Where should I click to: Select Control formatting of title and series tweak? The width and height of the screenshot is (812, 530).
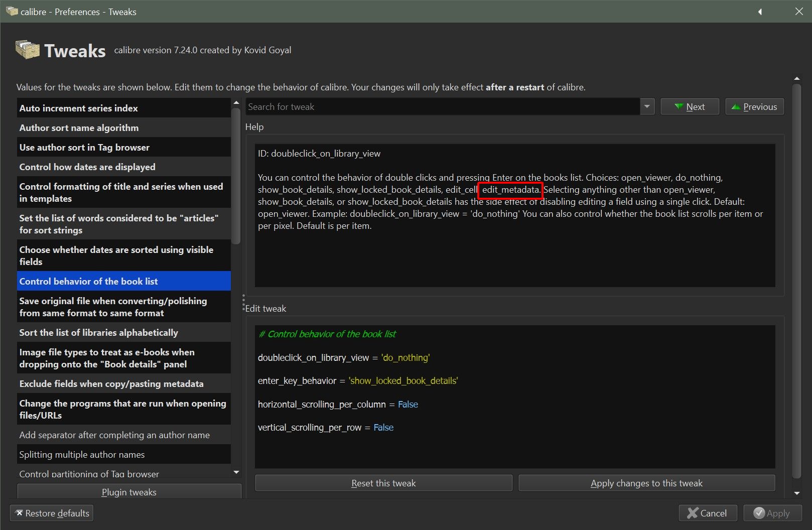pos(124,192)
